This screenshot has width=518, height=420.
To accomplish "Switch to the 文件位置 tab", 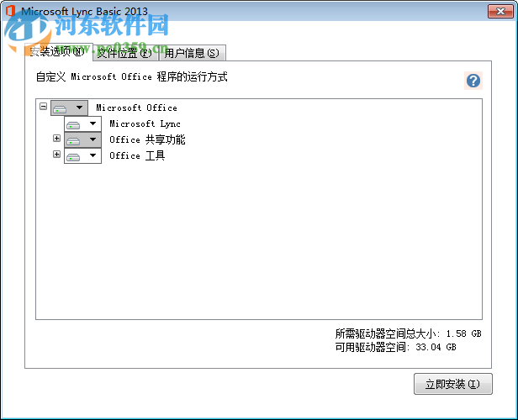I will click(x=125, y=53).
